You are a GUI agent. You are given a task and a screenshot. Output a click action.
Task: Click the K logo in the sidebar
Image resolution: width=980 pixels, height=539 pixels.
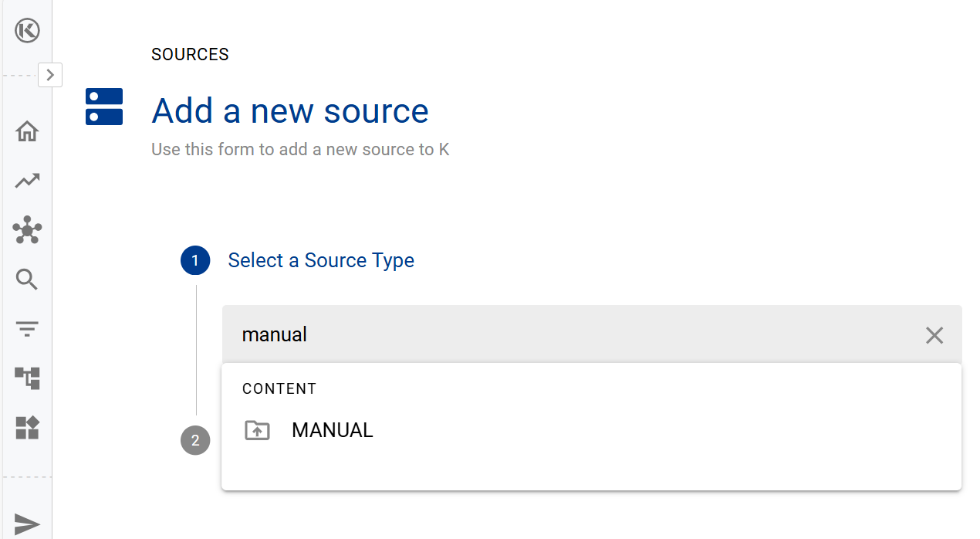[x=27, y=31]
